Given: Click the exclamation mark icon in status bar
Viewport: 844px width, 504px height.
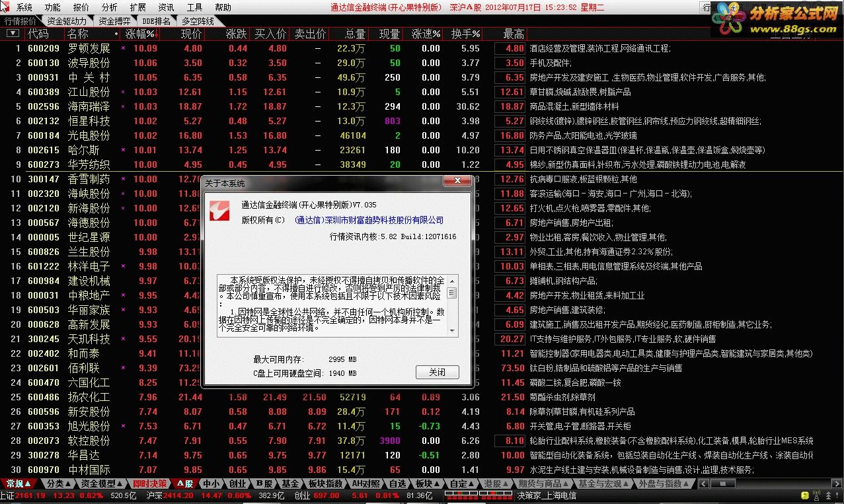Looking at the screenshot, I should (x=838, y=495).
